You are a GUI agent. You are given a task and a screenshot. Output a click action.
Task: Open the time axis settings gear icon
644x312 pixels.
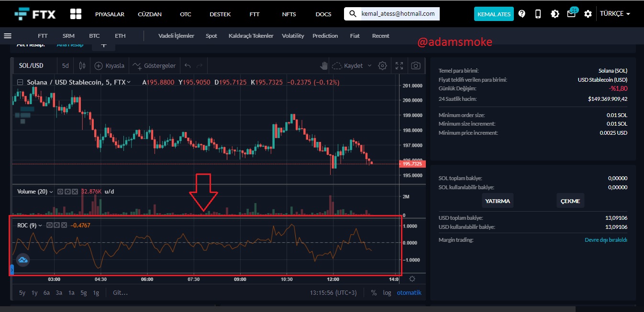412,280
